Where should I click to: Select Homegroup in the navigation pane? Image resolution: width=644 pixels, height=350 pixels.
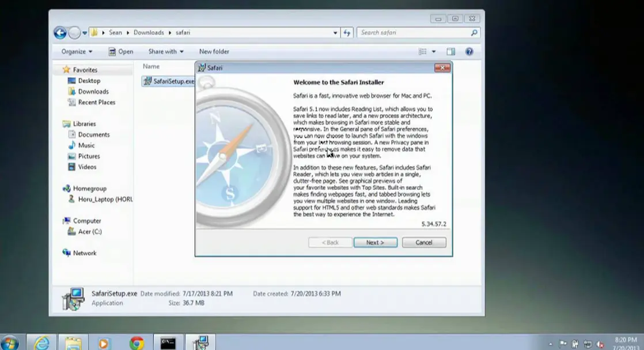point(89,189)
